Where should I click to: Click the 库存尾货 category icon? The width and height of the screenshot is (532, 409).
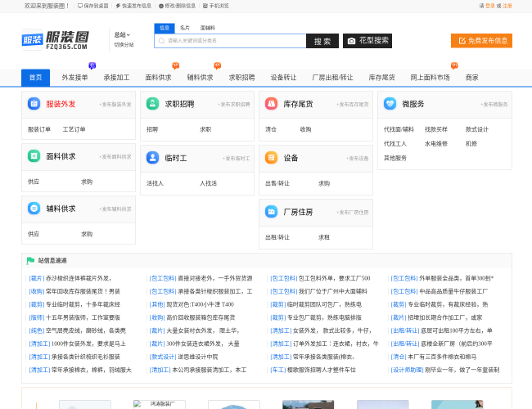pos(271,104)
